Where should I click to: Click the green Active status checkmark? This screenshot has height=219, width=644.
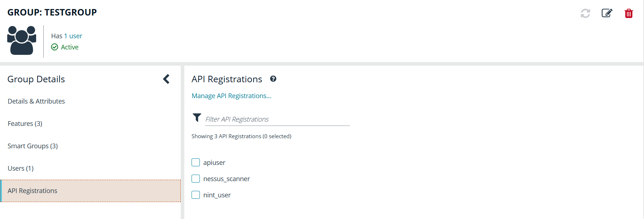(55, 47)
